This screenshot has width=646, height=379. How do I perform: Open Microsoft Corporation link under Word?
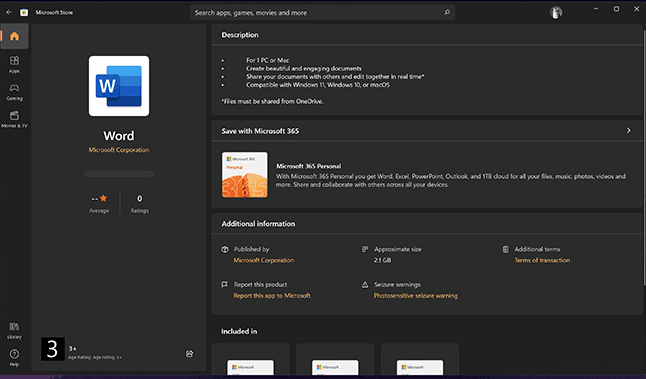click(119, 150)
